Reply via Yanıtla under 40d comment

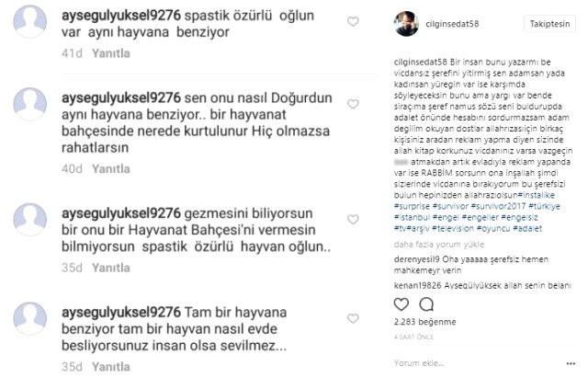point(111,169)
